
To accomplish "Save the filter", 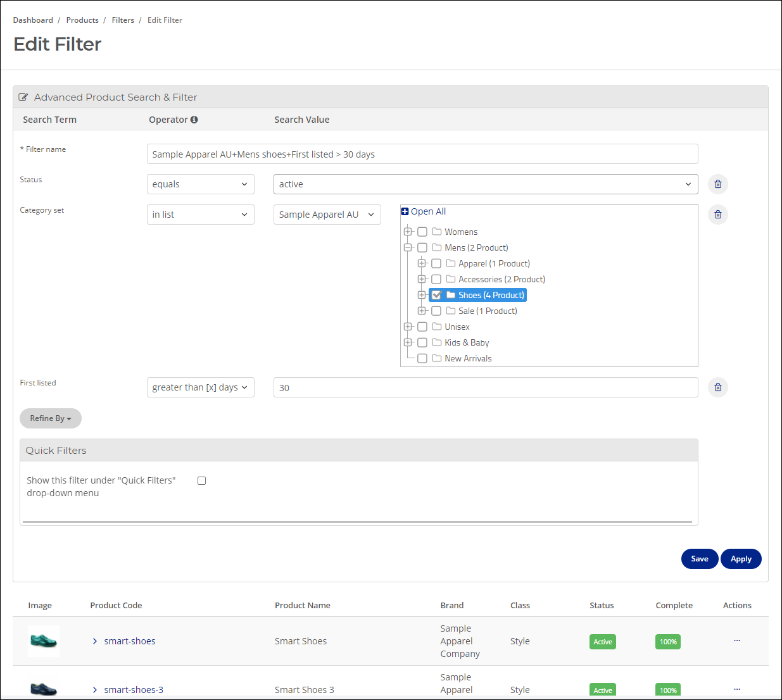I will [700, 559].
